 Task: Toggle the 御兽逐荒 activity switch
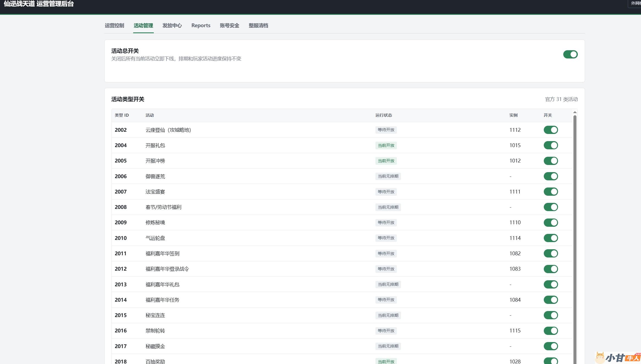[551, 176]
